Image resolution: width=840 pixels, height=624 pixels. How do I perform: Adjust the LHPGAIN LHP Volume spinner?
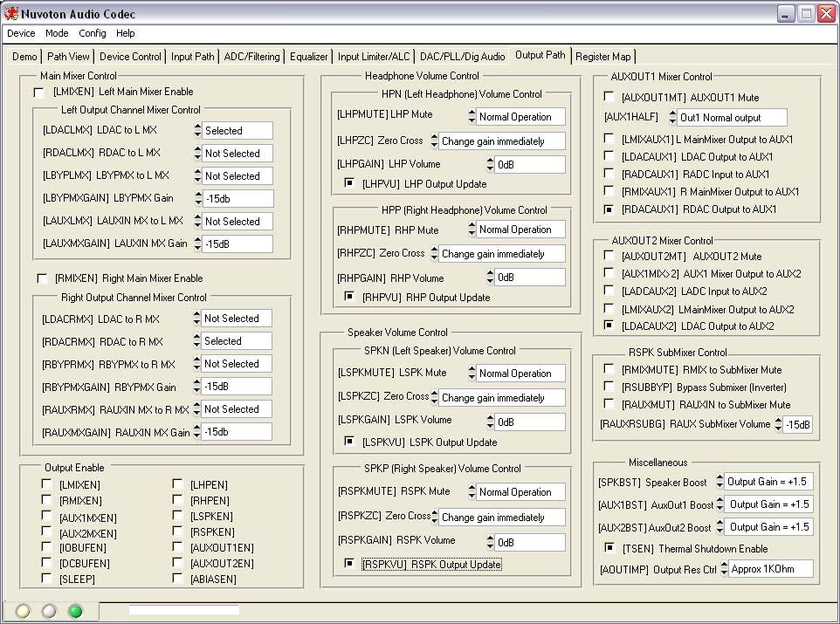(x=490, y=164)
